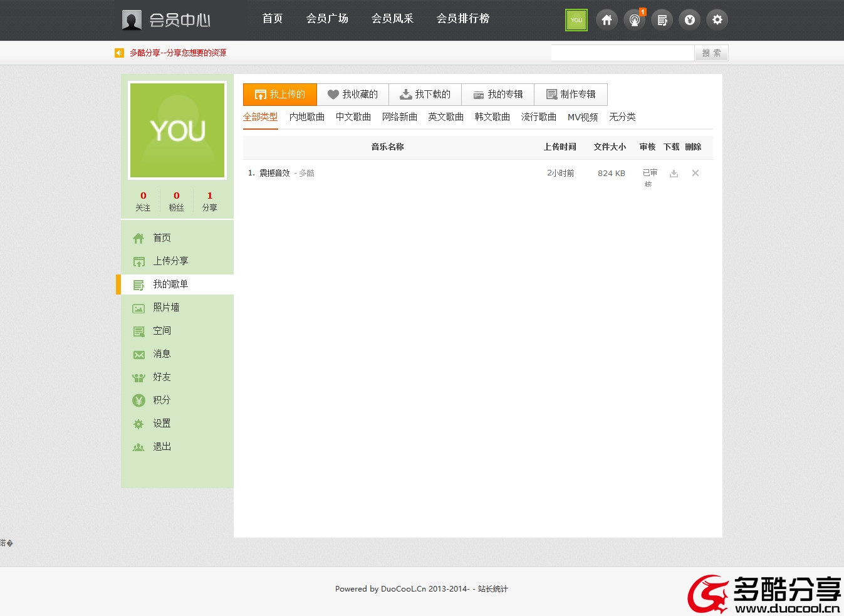Open 首页 in the left sidebar
This screenshot has height=616, width=844.
coord(162,238)
